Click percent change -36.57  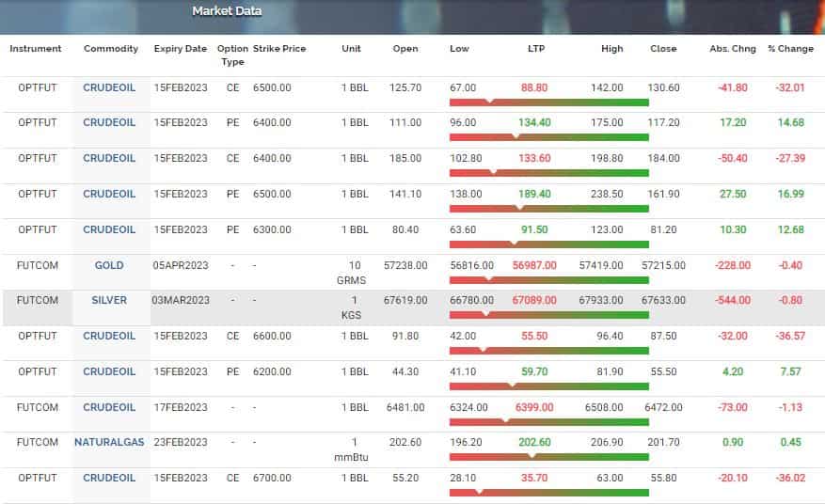[790, 336]
